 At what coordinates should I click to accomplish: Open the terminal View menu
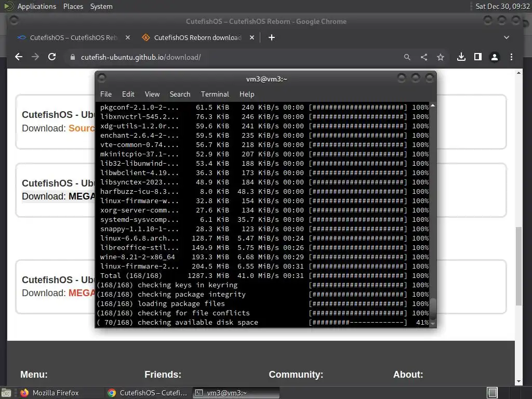(x=152, y=95)
